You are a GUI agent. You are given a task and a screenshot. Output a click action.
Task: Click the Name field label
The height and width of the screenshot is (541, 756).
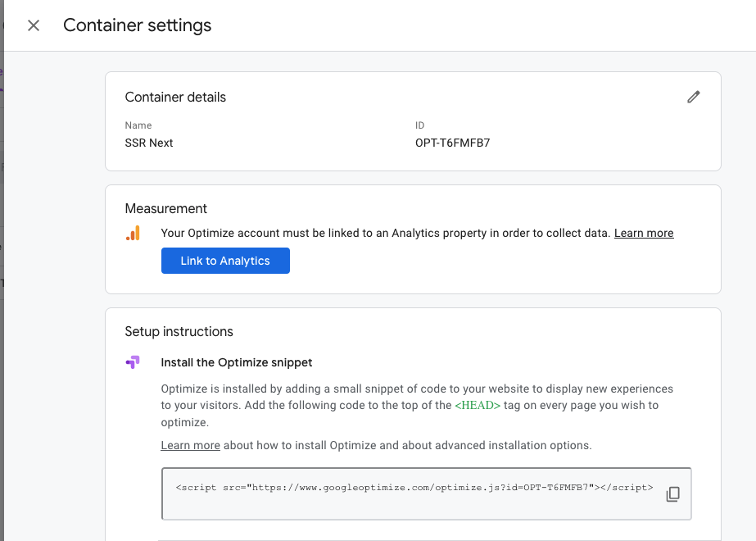point(138,125)
